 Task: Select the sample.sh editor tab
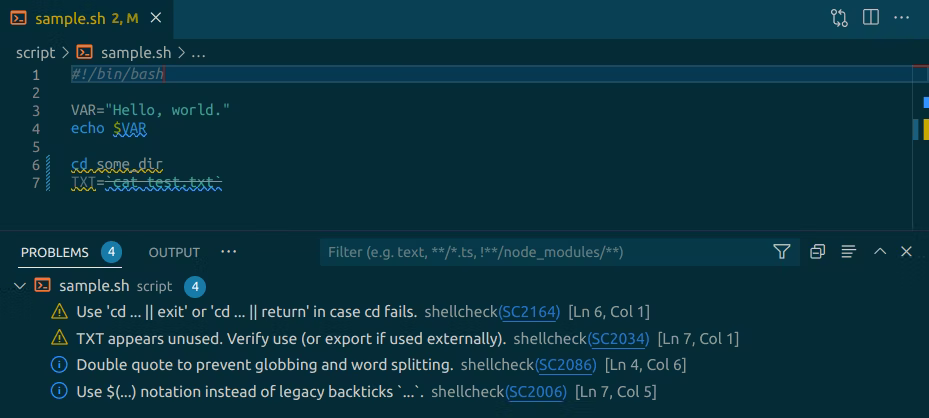tap(75, 18)
